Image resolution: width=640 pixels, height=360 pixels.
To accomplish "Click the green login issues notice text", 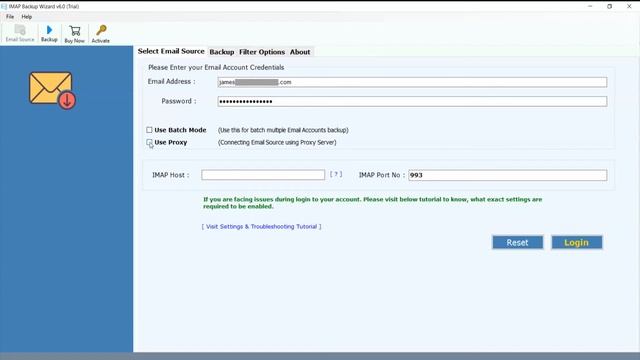I will click(x=372, y=203).
